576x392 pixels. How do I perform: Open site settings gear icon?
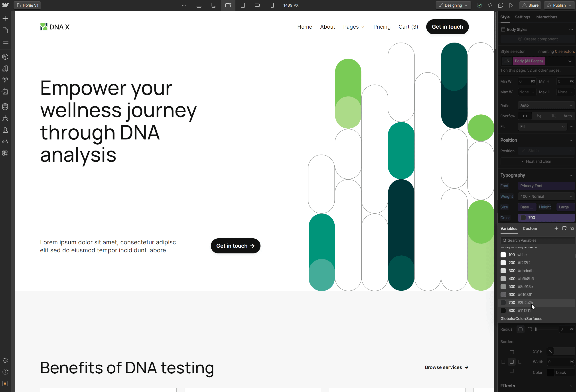coord(5,360)
